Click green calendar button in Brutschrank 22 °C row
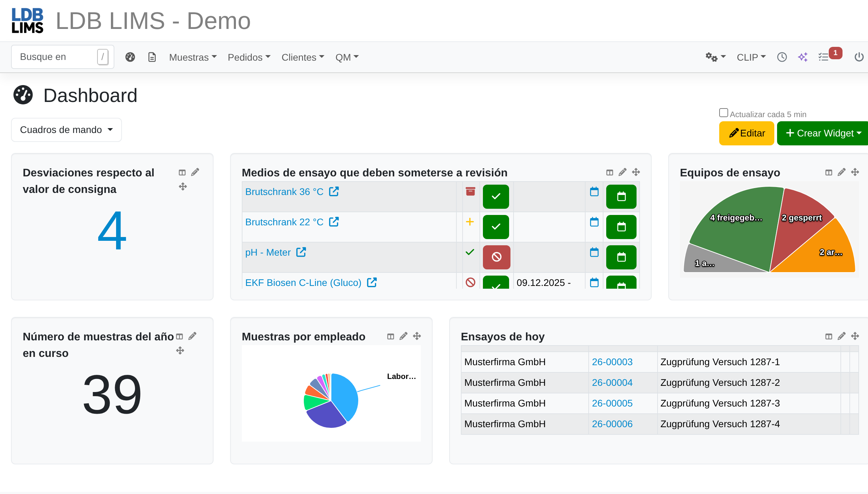This screenshot has height=494, width=868. [x=621, y=227]
